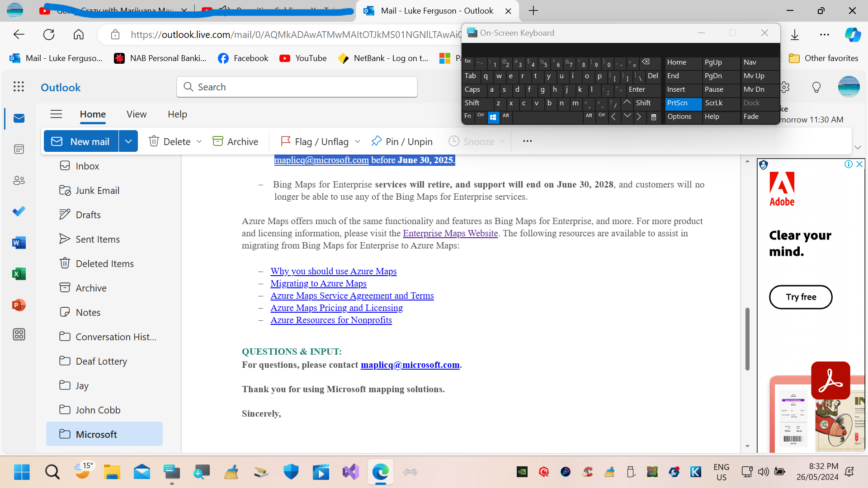Open the ribbon more options ellipsis
Image resolution: width=868 pixels, height=488 pixels.
527,141
